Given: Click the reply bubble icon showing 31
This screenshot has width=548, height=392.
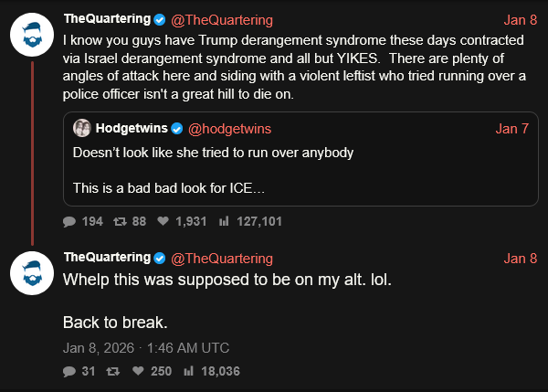Looking at the screenshot, I should (x=69, y=371).
